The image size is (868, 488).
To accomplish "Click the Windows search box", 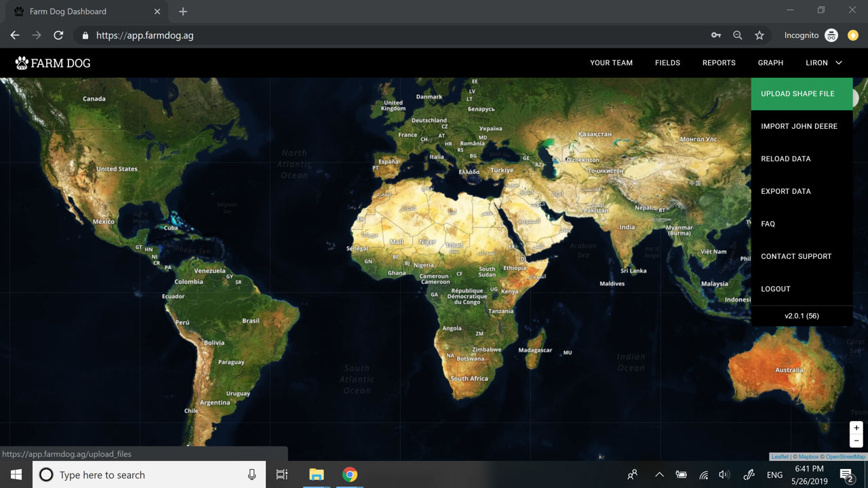I will pyautogui.click(x=149, y=474).
